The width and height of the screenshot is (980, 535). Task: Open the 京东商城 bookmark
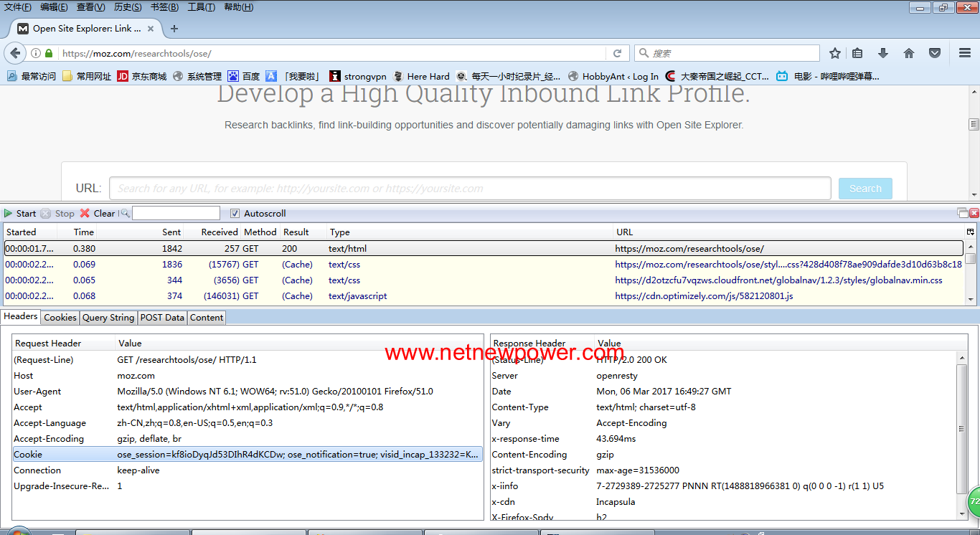tap(141, 76)
